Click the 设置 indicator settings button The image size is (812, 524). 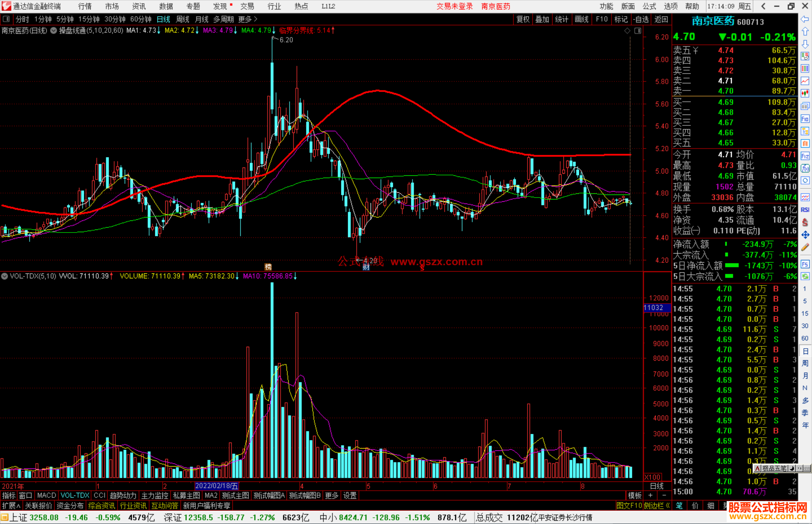point(350,495)
